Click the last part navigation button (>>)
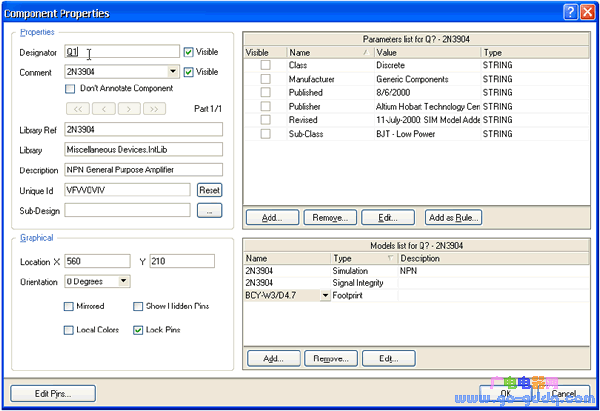Screen dimensions: 600x411 [153, 108]
